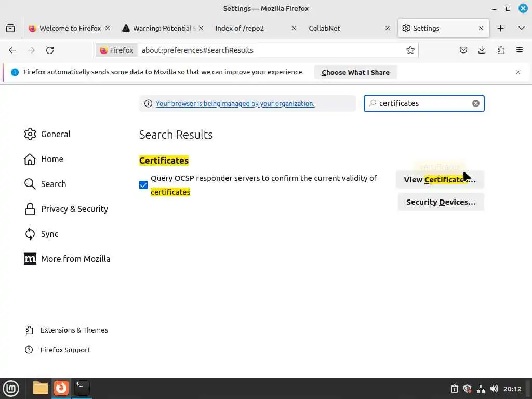Open the managed by your organization link
The height and width of the screenshot is (399, 532).
(x=235, y=103)
